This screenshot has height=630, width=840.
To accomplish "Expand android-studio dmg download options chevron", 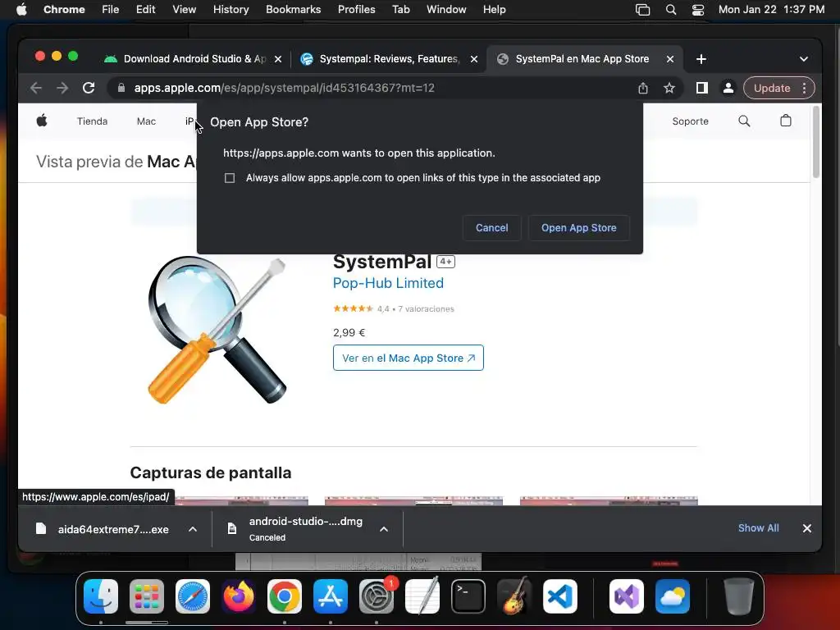I will 384,529.
